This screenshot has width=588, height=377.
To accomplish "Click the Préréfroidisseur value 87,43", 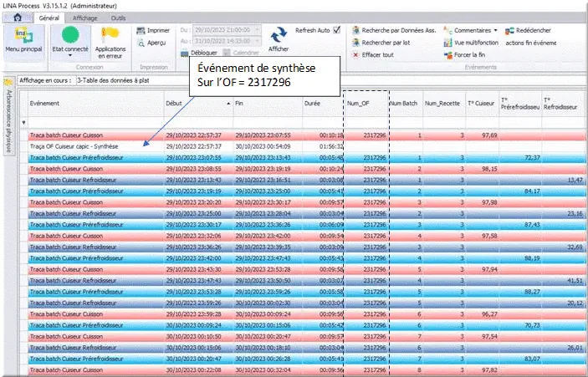I will 532,225.
